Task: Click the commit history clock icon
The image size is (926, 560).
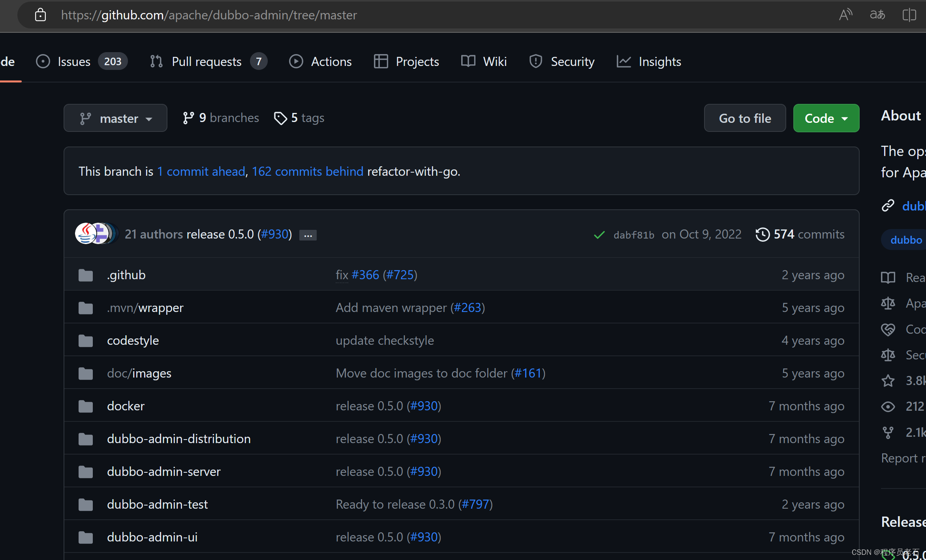Action: pyautogui.click(x=762, y=234)
